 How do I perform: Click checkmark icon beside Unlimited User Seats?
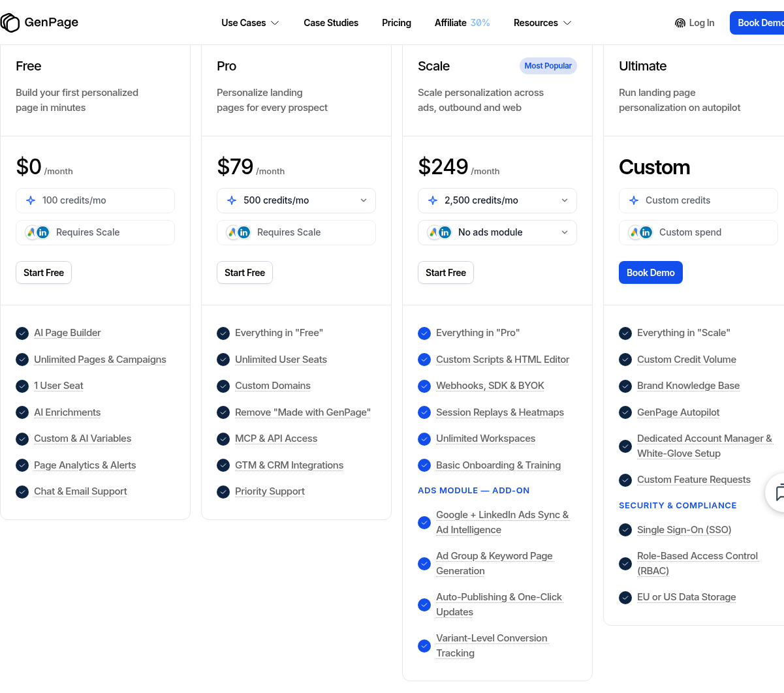tap(223, 360)
